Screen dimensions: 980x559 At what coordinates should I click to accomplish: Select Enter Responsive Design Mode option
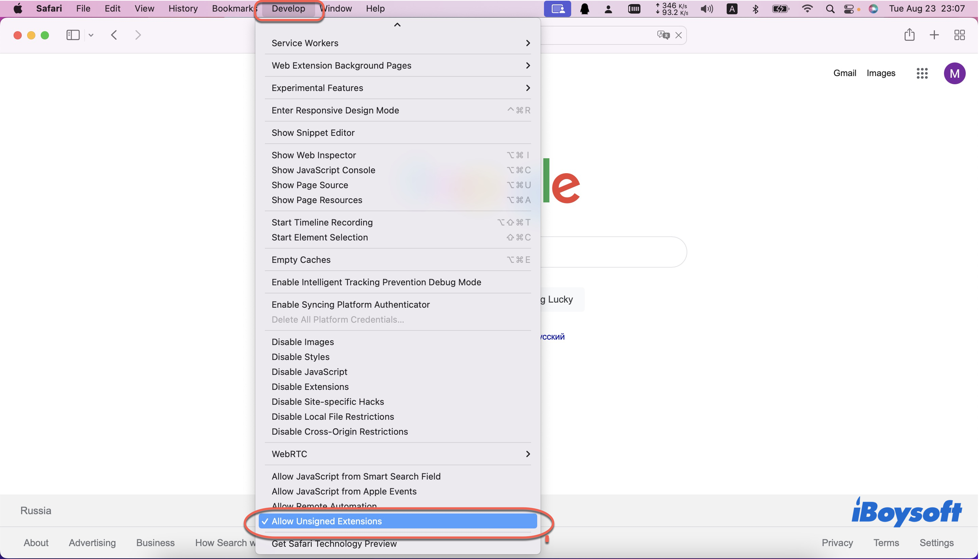point(335,110)
